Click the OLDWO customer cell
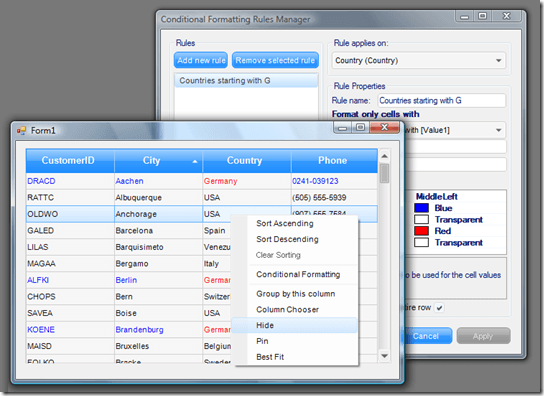The width and height of the screenshot is (544, 396). [70, 214]
